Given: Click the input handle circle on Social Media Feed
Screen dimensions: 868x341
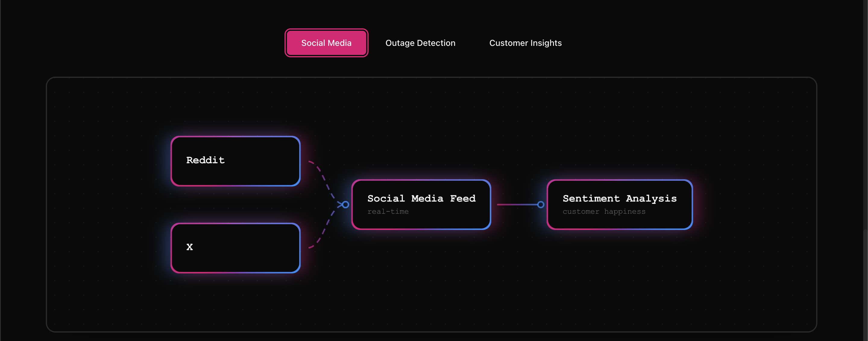Looking at the screenshot, I should [x=345, y=204].
